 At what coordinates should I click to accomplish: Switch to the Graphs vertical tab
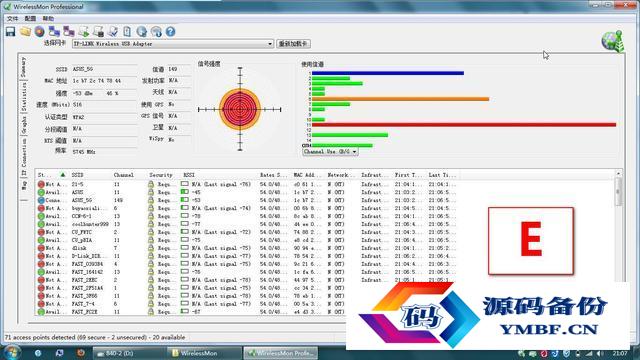coord(24,124)
